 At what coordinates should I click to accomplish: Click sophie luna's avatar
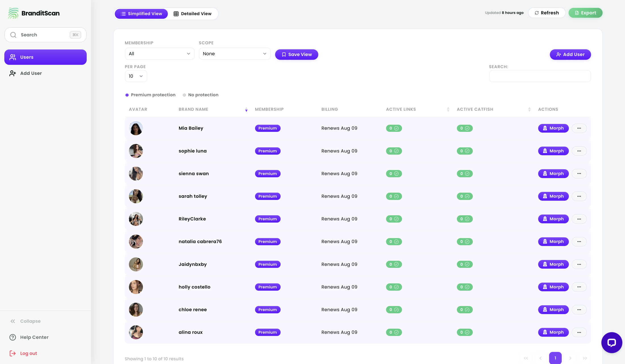pyautogui.click(x=136, y=151)
